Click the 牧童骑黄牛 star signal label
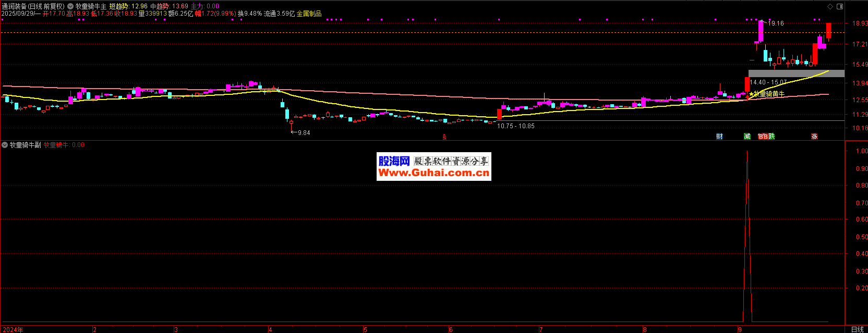 768,94
